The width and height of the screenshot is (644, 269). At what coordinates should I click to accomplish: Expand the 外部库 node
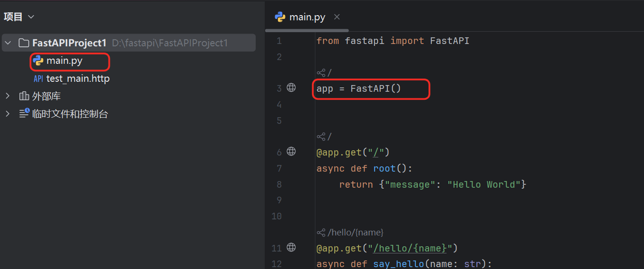pyautogui.click(x=8, y=96)
